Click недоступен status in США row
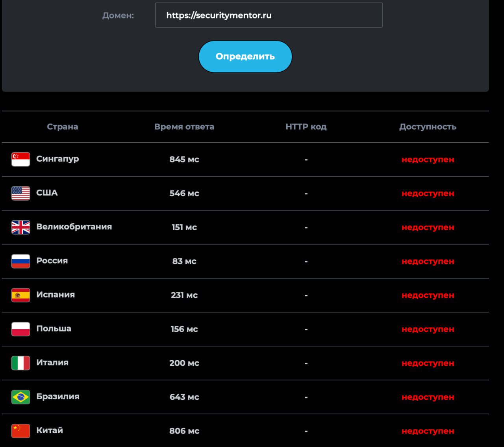504x447 pixels. (428, 193)
